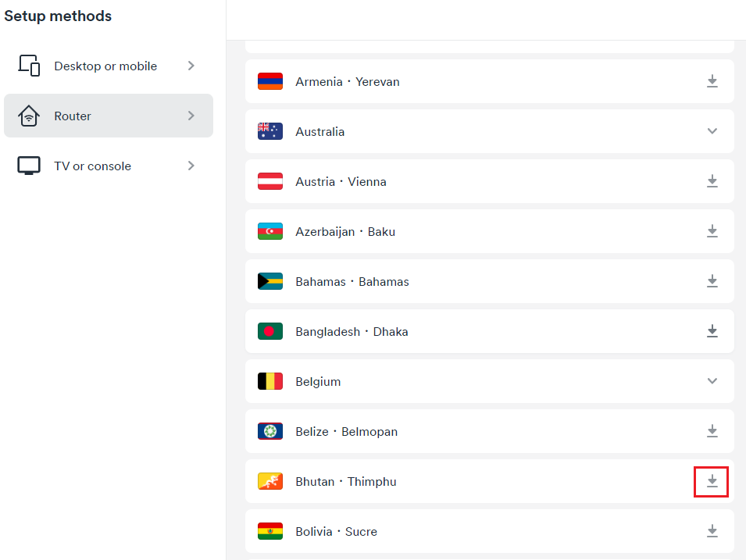Image resolution: width=746 pixels, height=560 pixels.
Task: Download the Bahamas configuration file
Action: pyautogui.click(x=712, y=281)
